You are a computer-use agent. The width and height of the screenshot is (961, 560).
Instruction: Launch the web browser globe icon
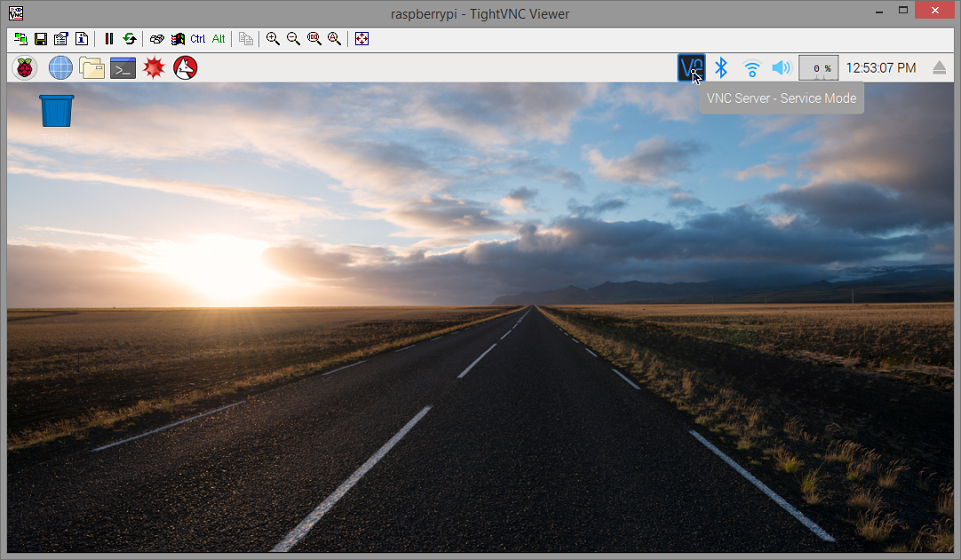[60, 67]
